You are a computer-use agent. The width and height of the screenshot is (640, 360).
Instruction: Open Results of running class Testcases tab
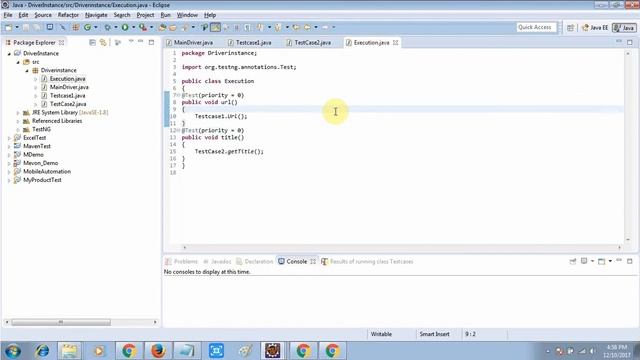[x=367, y=262]
